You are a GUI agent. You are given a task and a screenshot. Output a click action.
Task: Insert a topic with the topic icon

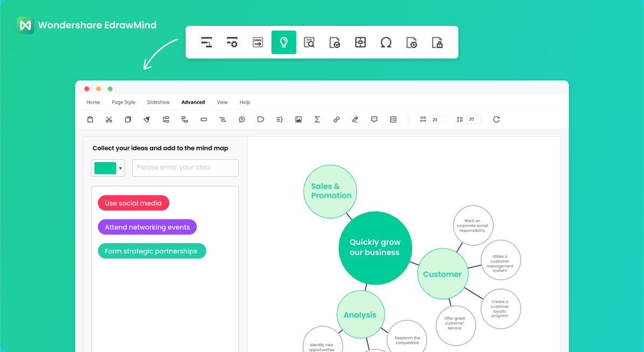click(x=166, y=119)
